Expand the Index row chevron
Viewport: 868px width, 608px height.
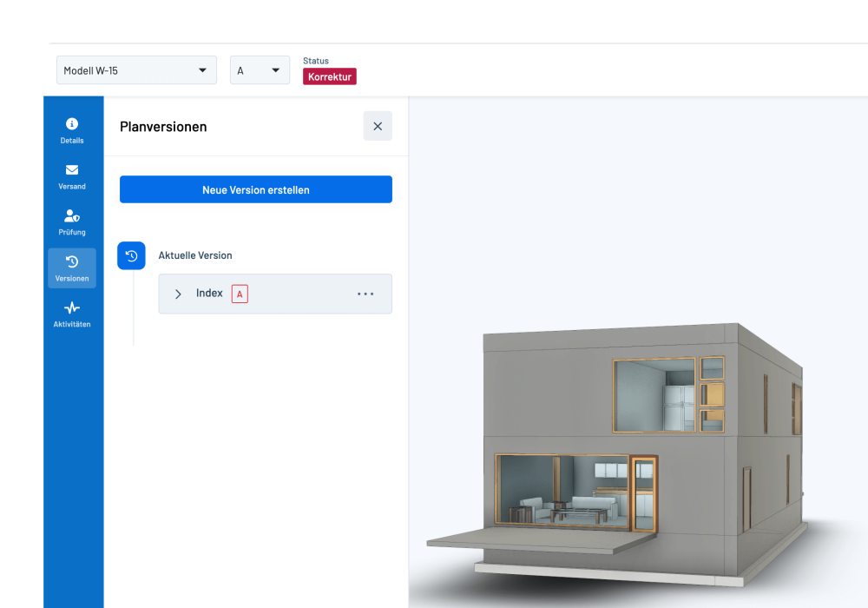[x=178, y=294]
